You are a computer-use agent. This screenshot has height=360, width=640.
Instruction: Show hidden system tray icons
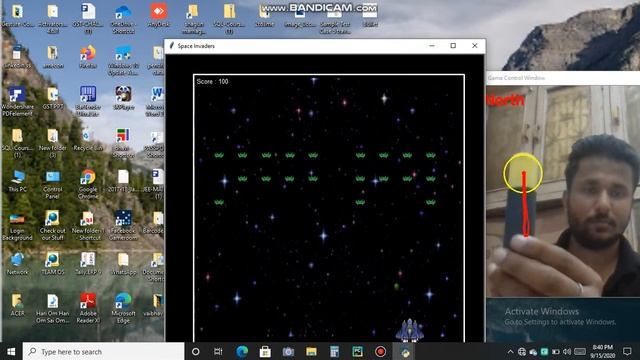click(x=510, y=351)
